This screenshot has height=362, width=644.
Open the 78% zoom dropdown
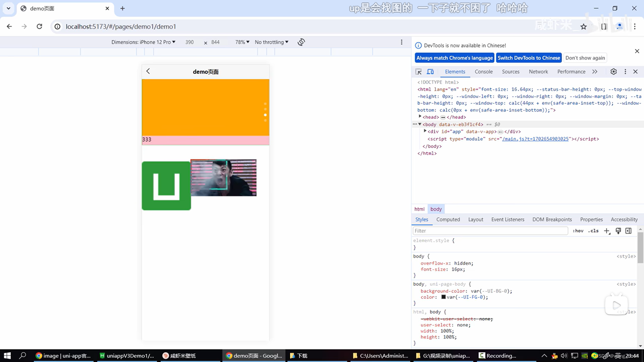click(242, 42)
